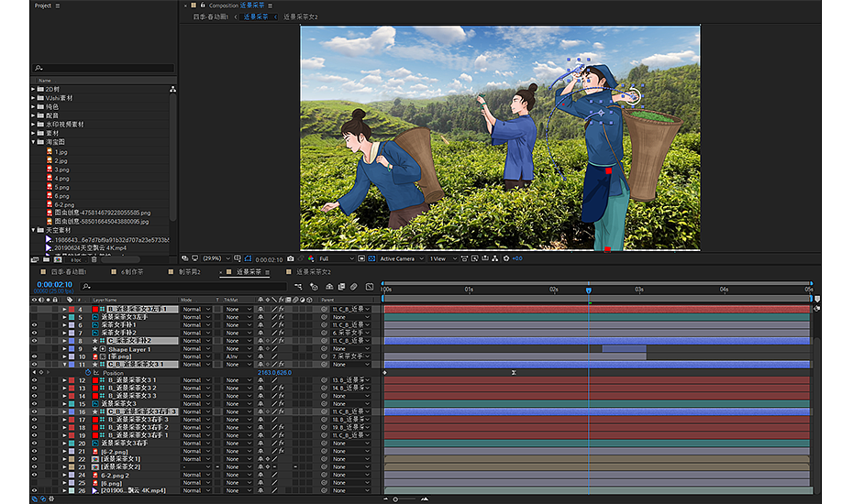This screenshot has height=504, width=853.
Task: Hide layer 12 with its eye switch
Action: tap(34, 380)
